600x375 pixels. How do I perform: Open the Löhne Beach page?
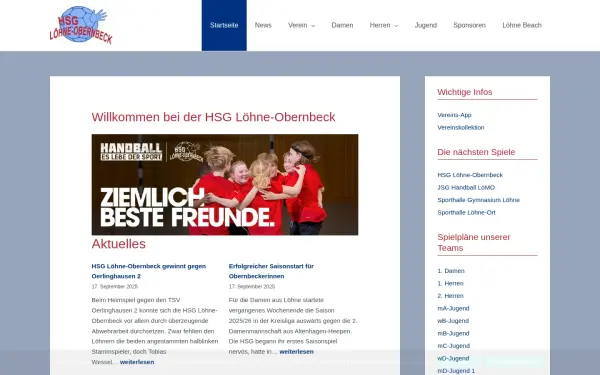pyautogui.click(x=522, y=25)
